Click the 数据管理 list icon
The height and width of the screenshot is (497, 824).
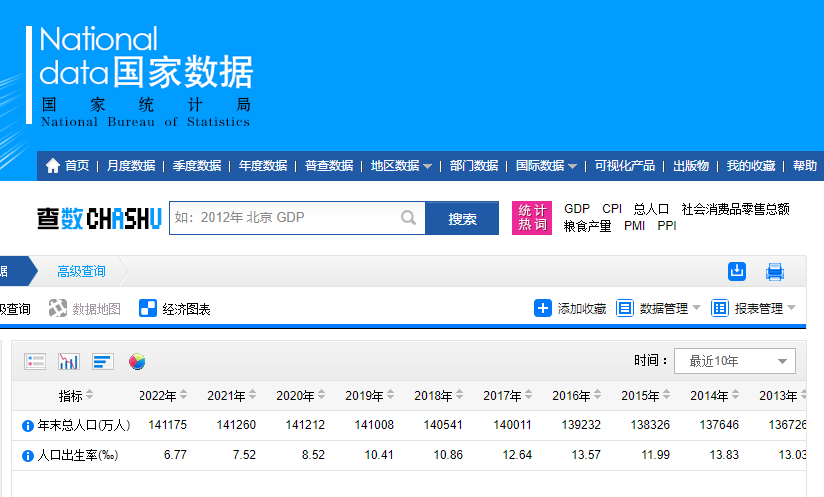click(x=625, y=308)
